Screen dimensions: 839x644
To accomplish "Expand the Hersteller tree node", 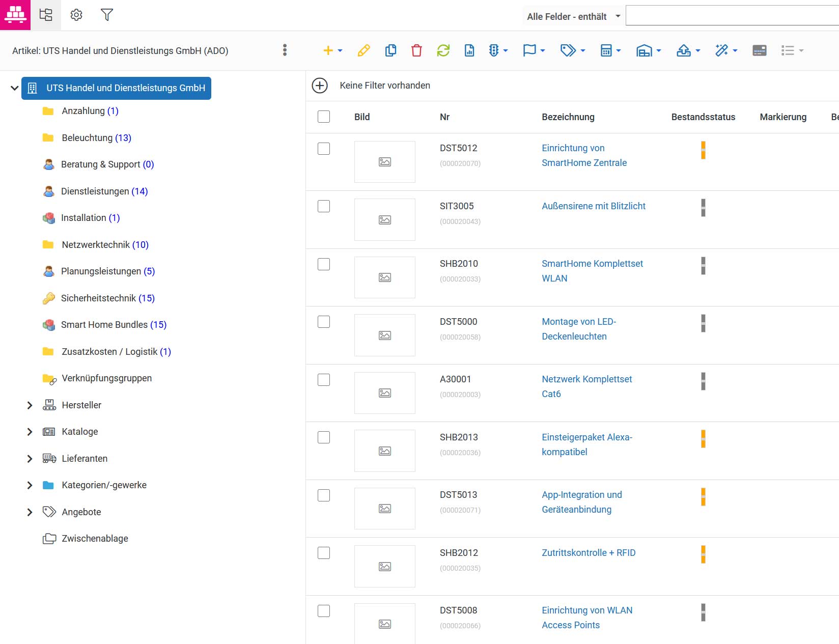I will [30, 405].
